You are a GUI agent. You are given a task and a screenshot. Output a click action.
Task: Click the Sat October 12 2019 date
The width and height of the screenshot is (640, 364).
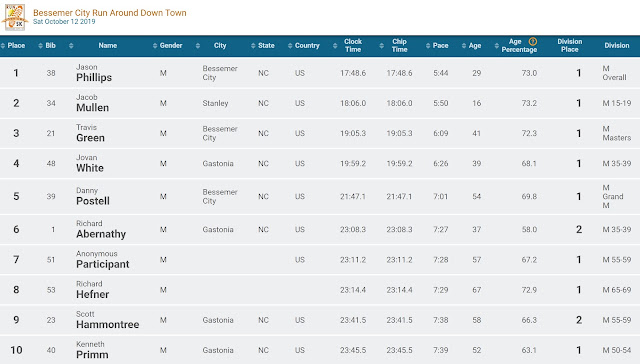pyautogui.click(x=64, y=22)
